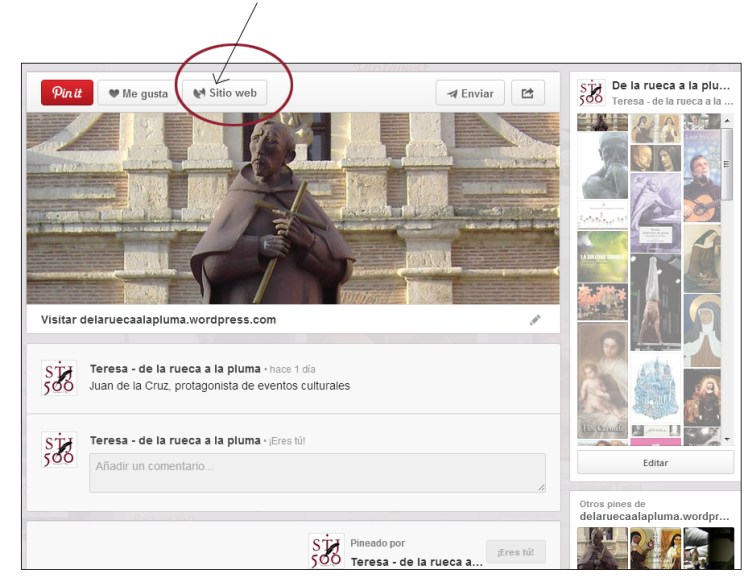Click the board's STJ 500 logo in the sidebar header

tap(592, 94)
